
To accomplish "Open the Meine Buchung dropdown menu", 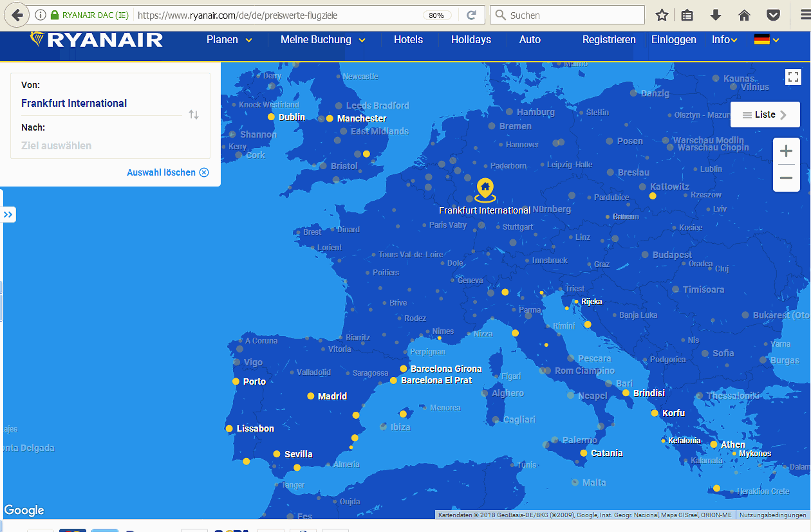I will point(323,40).
